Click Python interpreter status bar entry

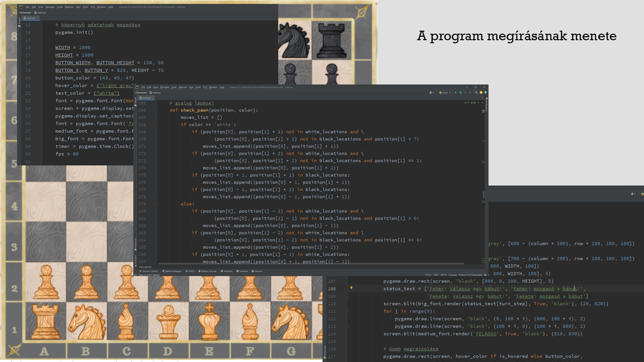pyautogui.click(x=470, y=275)
